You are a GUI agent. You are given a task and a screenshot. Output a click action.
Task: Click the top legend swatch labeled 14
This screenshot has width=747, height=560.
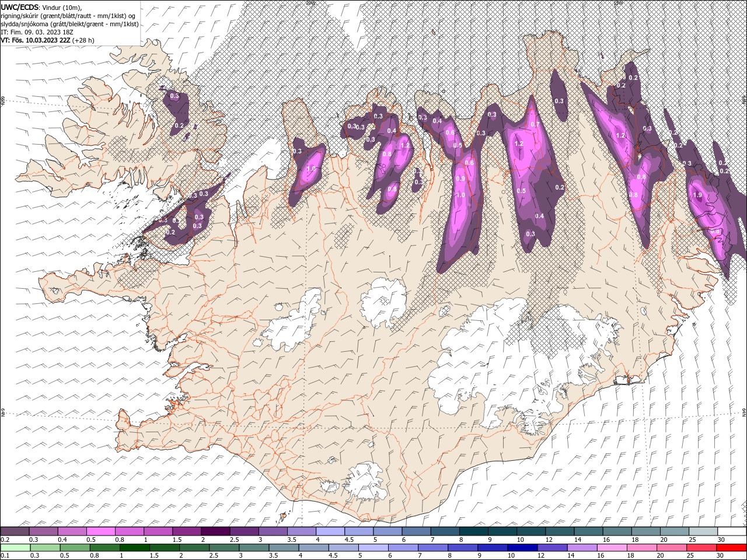[588, 531]
